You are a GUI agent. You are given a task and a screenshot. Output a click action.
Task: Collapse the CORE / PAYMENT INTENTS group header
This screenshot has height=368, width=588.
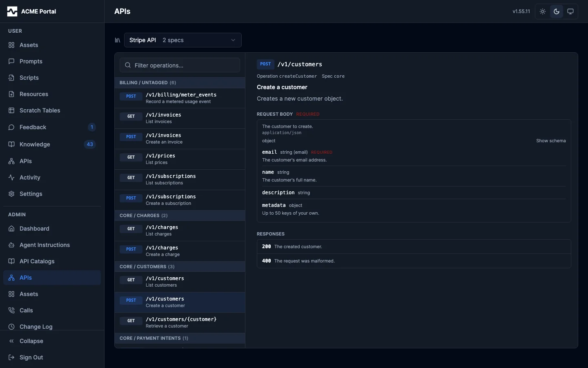(x=180, y=338)
